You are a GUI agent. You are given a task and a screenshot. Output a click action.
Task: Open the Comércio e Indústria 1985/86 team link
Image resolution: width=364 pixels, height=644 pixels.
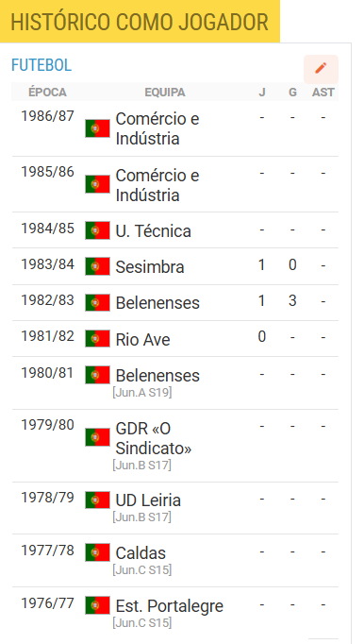[157, 185]
